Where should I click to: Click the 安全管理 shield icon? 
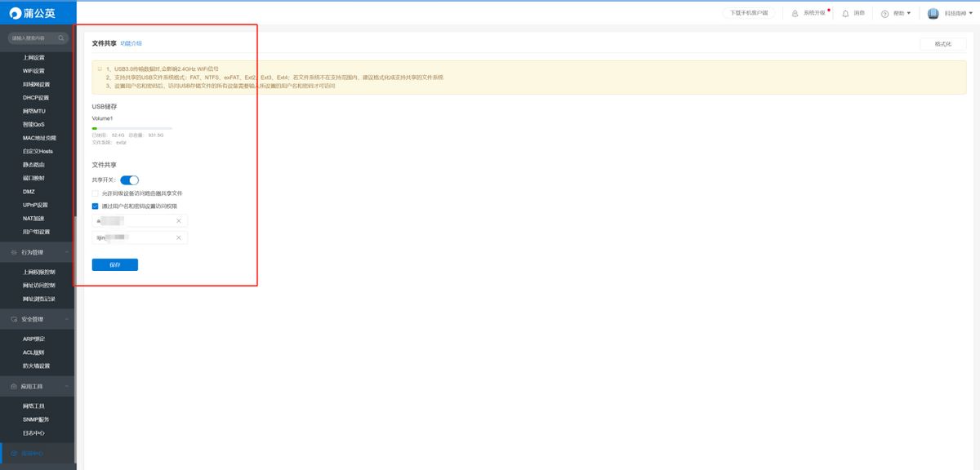14,319
